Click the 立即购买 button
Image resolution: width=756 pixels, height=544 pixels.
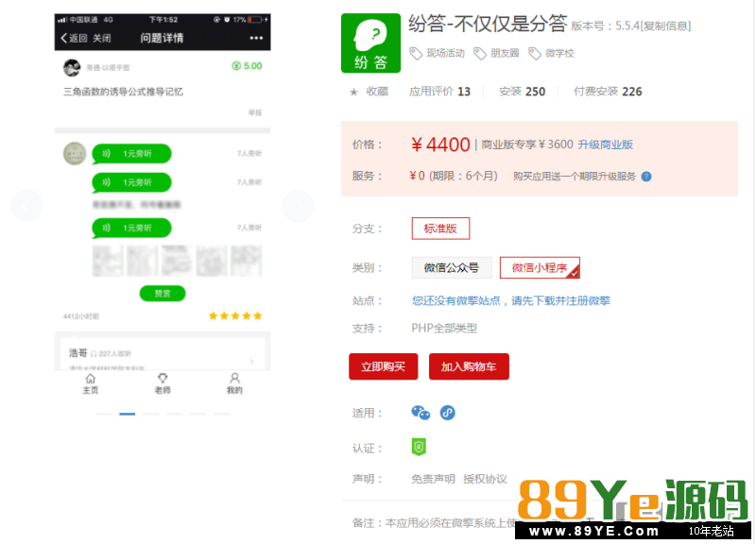[384, 366]
